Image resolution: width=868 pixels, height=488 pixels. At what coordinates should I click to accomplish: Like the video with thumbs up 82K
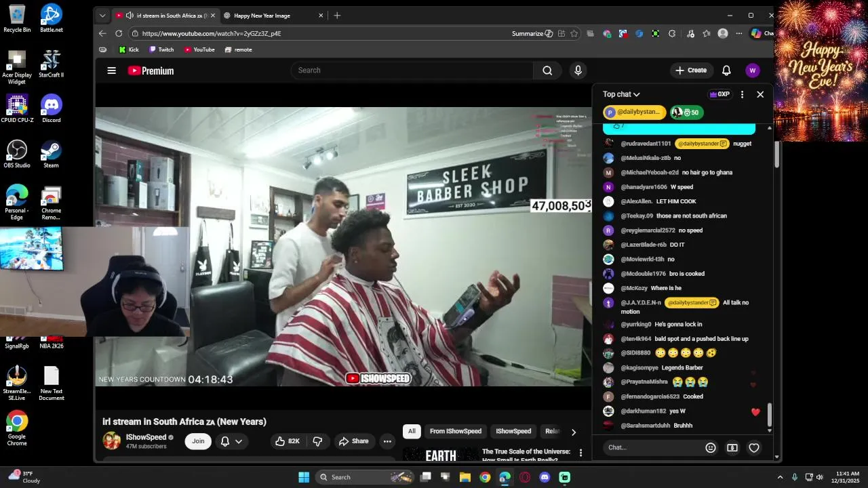pyautogui.click(x=287, y=441)
